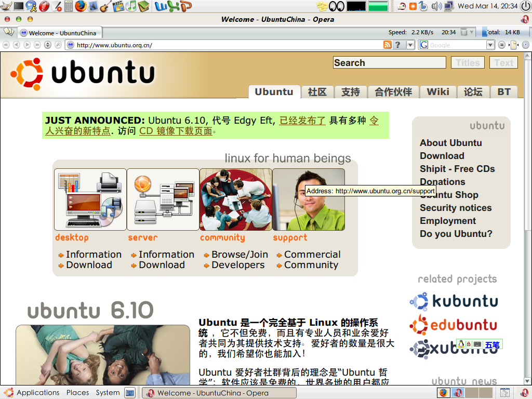The width and height of the screenshot is (532, 399).
Task: Expand the Google search engine dropdown
Action: point(490,45)
